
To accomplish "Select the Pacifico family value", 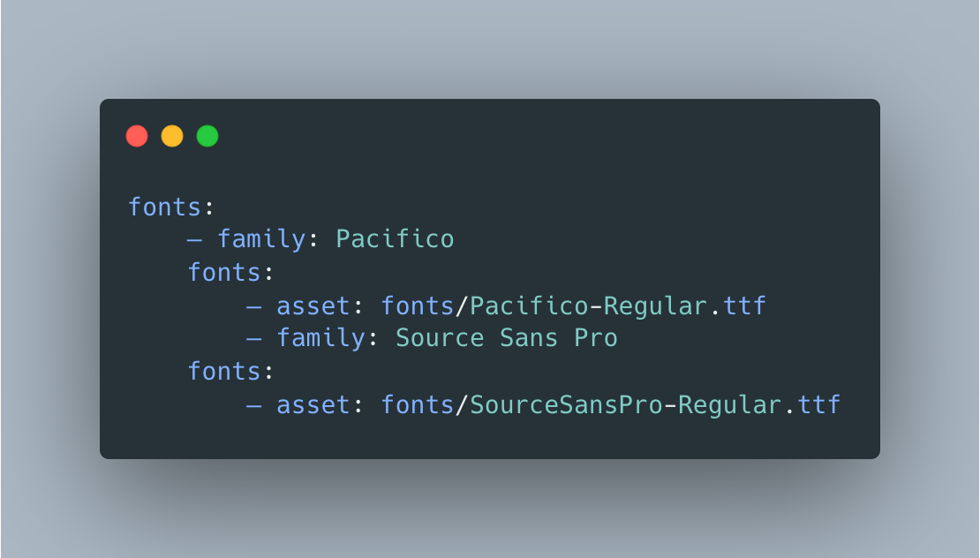I will point(395,239).
